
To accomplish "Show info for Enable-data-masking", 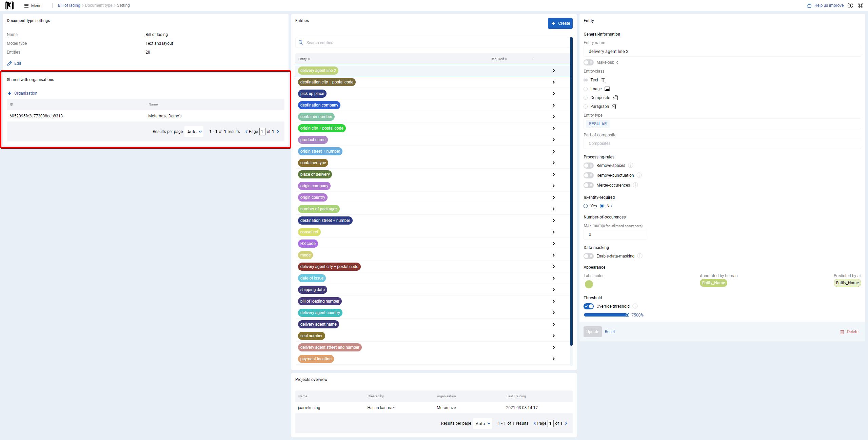I will point(640,256).
